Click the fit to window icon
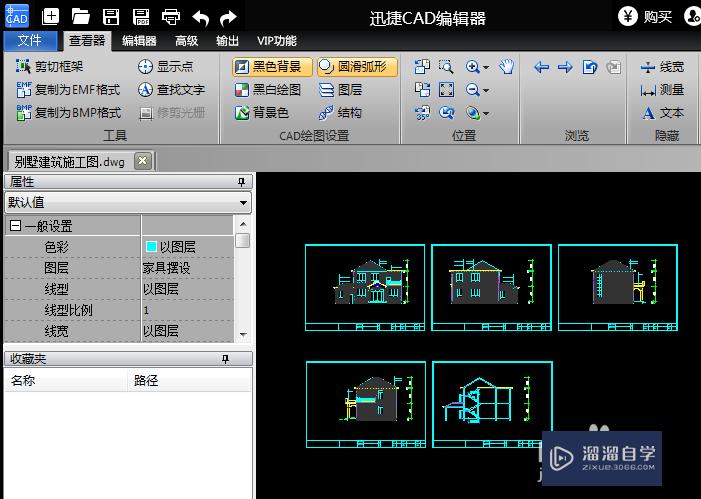This screenshot has width=701, height=499. click(x=446, y=90)
